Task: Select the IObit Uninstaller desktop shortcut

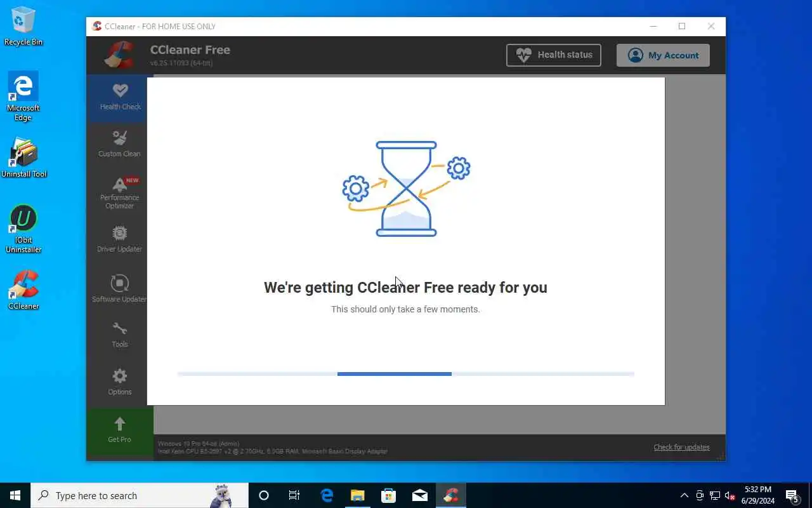Action: [23, 229]
